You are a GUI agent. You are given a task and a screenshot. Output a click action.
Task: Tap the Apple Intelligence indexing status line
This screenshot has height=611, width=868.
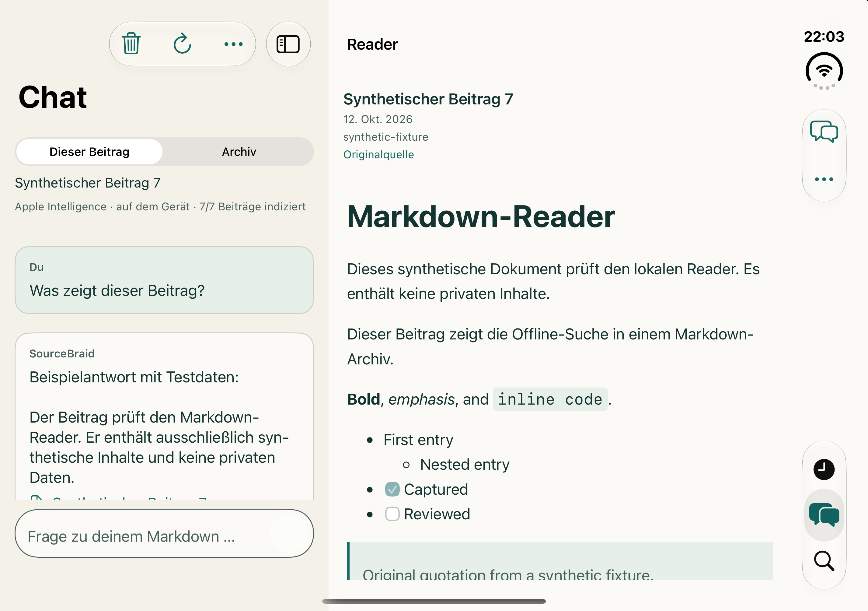point(160,207)
